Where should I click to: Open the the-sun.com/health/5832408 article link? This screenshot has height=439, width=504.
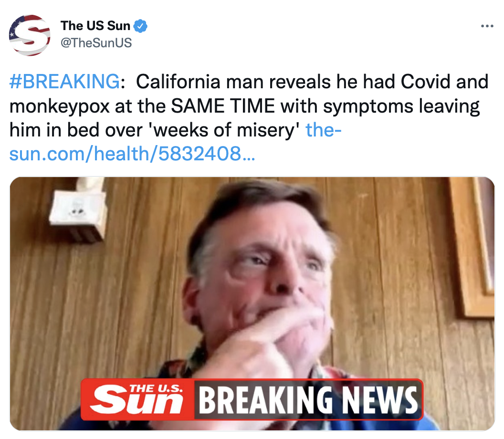[x=175, y=142]
